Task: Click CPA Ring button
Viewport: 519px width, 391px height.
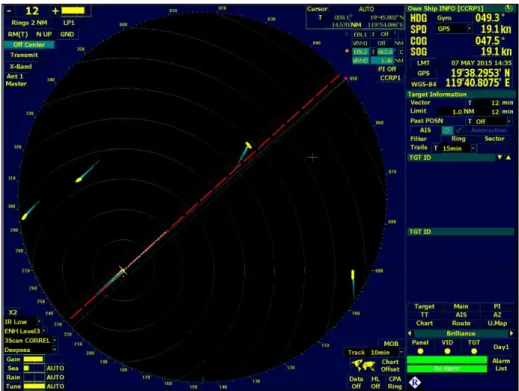Action: [395, 382]
